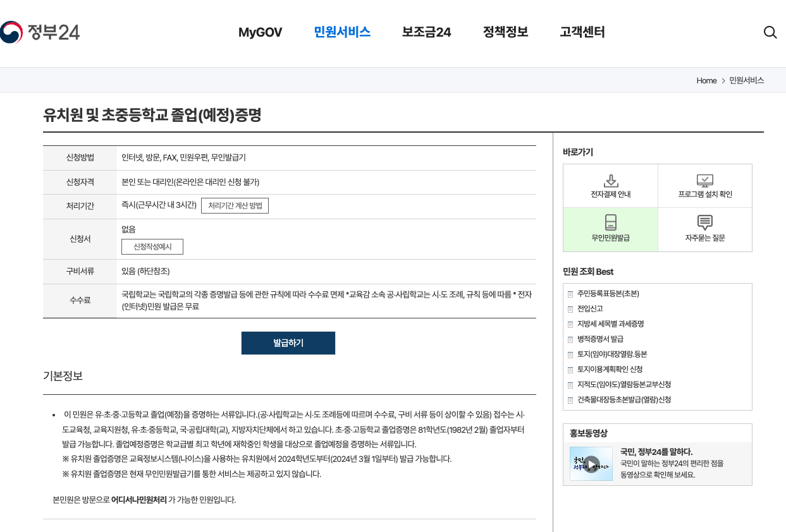786x532 pixels.
Task: Switch to the 보조금24 menu
Action: click(426, 32)
